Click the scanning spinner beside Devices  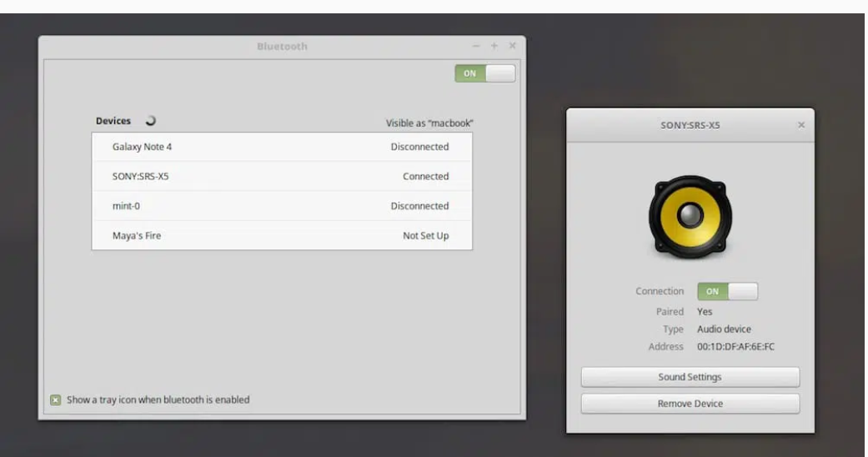150,121
